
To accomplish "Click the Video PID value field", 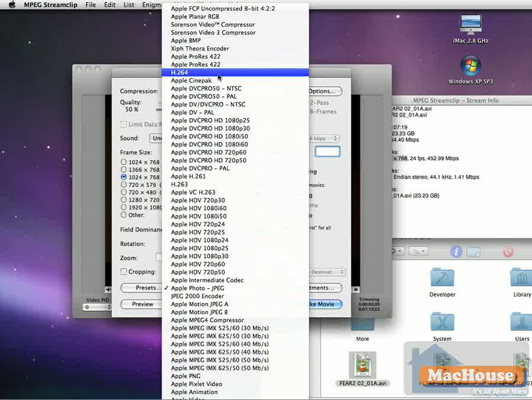I will pyautogui.click(x=94, y=307).
